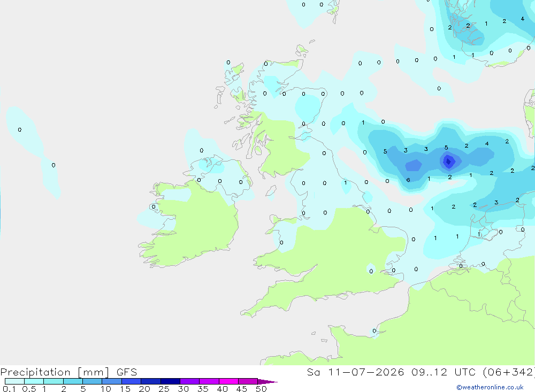This screenshot has height=392, width=535.
Task: Click the "50" legend value label
Action: pos(262,389)
